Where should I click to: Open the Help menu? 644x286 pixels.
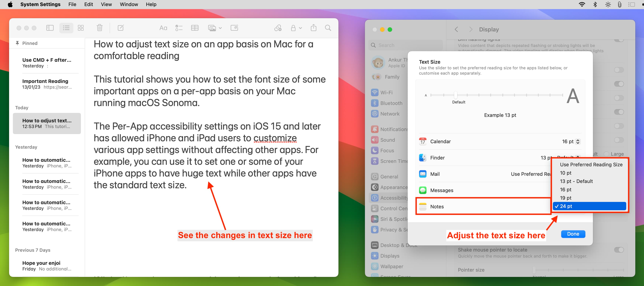(x=151, y=4)
